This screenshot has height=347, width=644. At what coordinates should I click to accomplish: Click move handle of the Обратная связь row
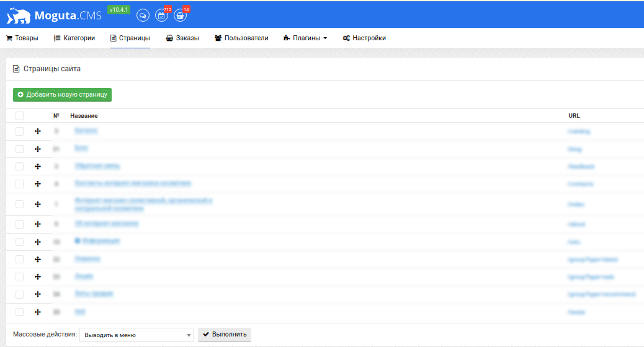click(38, 166)
